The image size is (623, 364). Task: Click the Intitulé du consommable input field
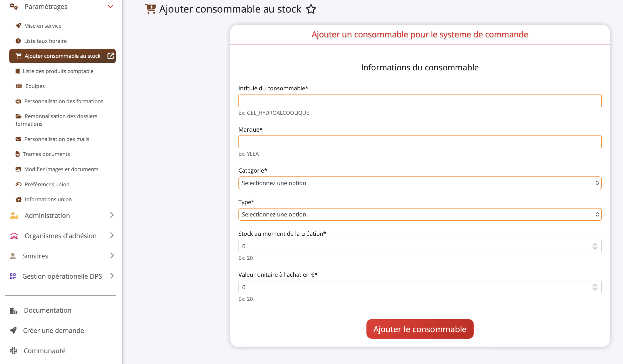click(x=420, y=101)
